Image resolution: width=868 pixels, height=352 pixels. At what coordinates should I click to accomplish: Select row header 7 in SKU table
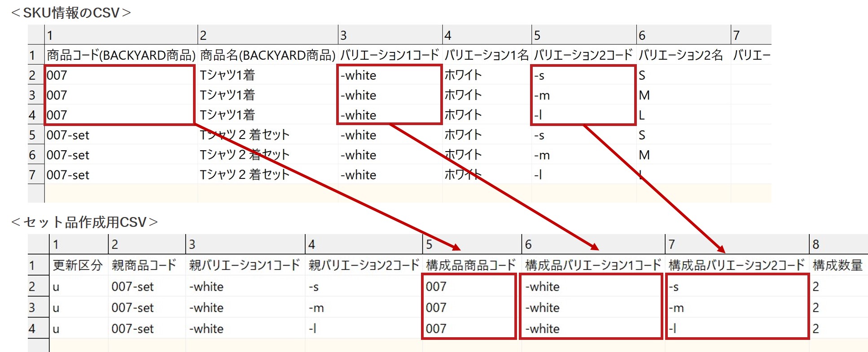(36, 175)
